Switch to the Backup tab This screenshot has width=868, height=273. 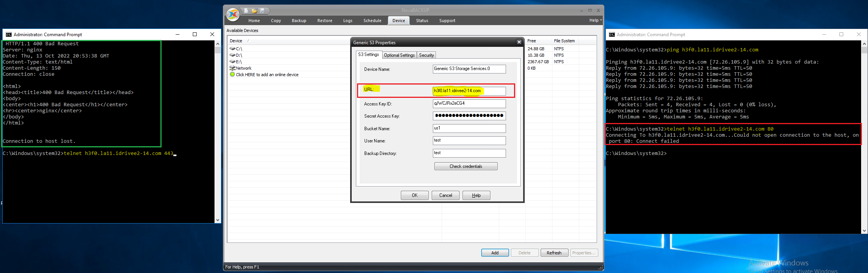tap(299, 21)
